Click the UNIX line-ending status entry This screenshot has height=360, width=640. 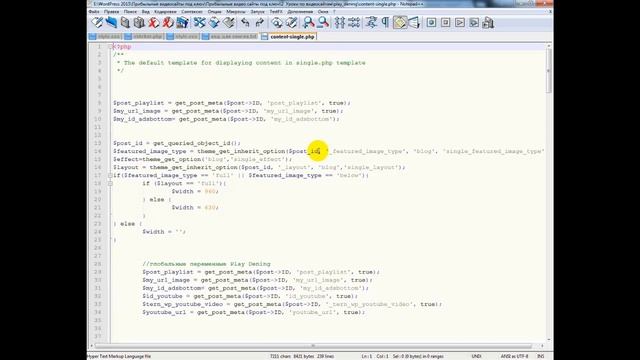(x=476, y=356)
